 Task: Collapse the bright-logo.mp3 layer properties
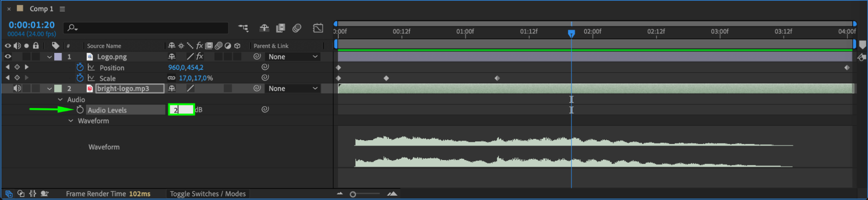pyautogui.click(x=50, y=89)
